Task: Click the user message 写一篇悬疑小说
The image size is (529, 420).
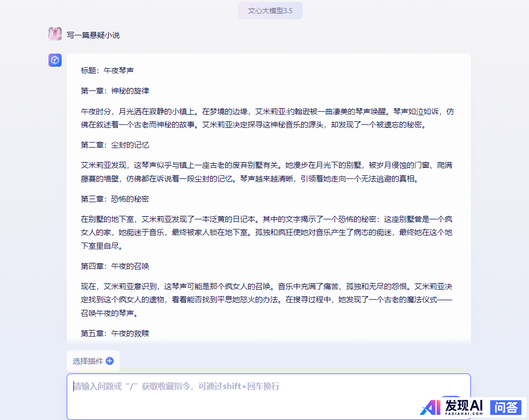Action: point(93,35)
